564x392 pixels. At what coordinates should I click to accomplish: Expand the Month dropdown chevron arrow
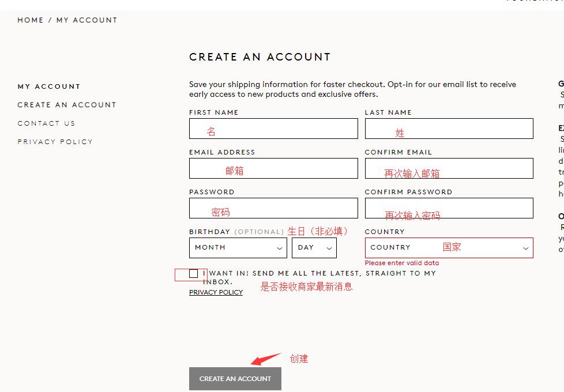280,248
